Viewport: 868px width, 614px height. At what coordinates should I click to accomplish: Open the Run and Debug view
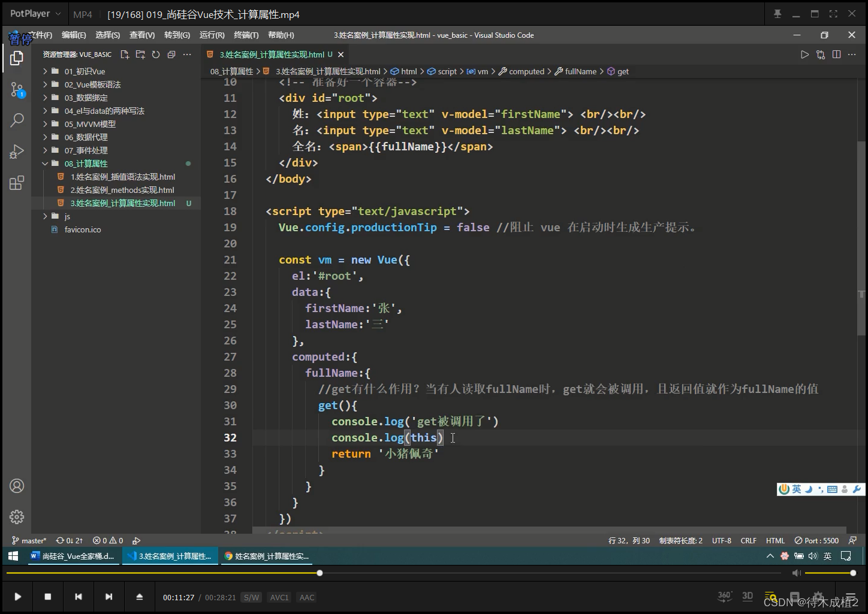(x=17, y=152)
